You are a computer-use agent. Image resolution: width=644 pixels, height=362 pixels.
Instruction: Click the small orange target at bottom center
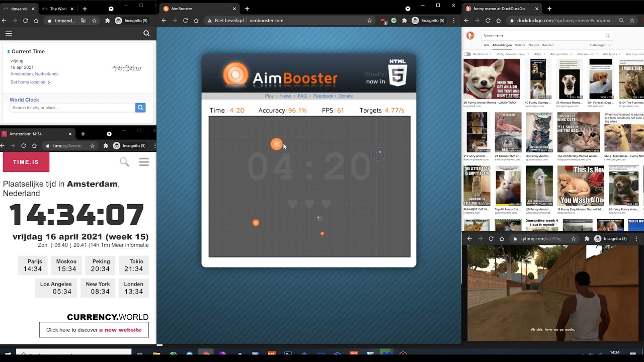click(x=322, y=233)
